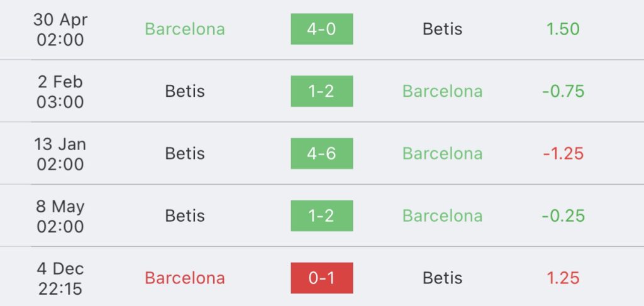Viewport: 644px width, 306px height.
Task: Click Barcelona in the 13 Jan row
Action: [x=442, y=153]
